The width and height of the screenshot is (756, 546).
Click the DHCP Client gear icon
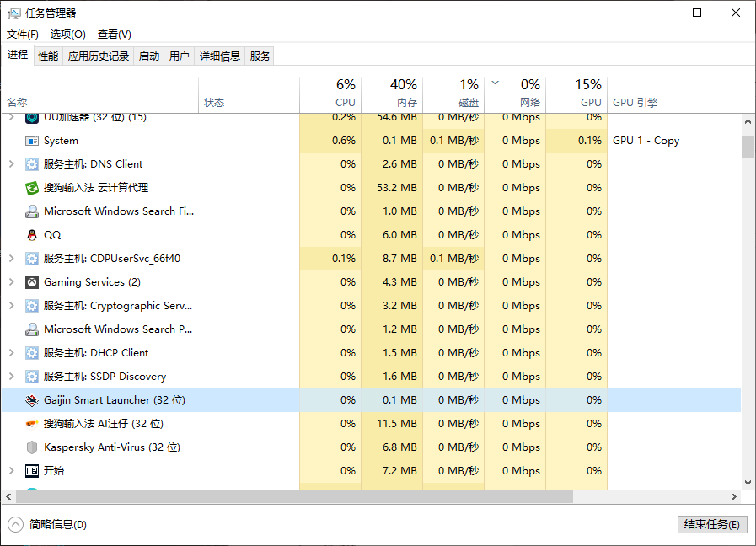tap(32, 353)
